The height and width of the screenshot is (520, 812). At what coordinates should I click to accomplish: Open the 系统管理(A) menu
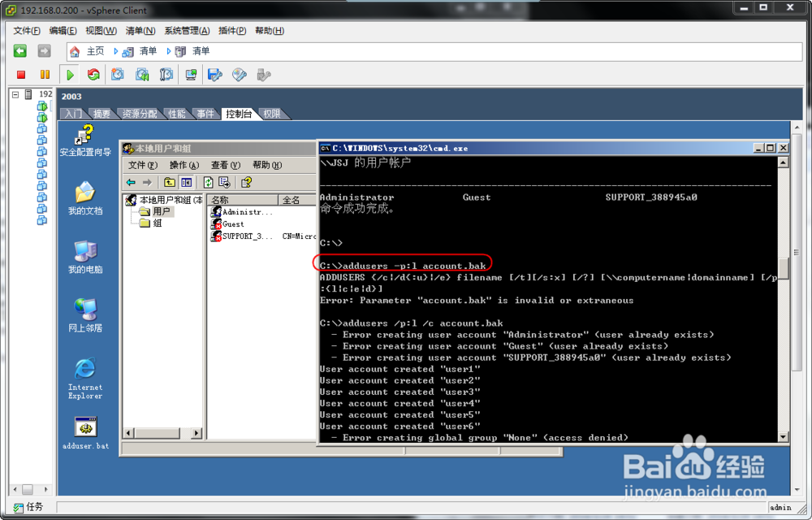click(x=187, y=31)
